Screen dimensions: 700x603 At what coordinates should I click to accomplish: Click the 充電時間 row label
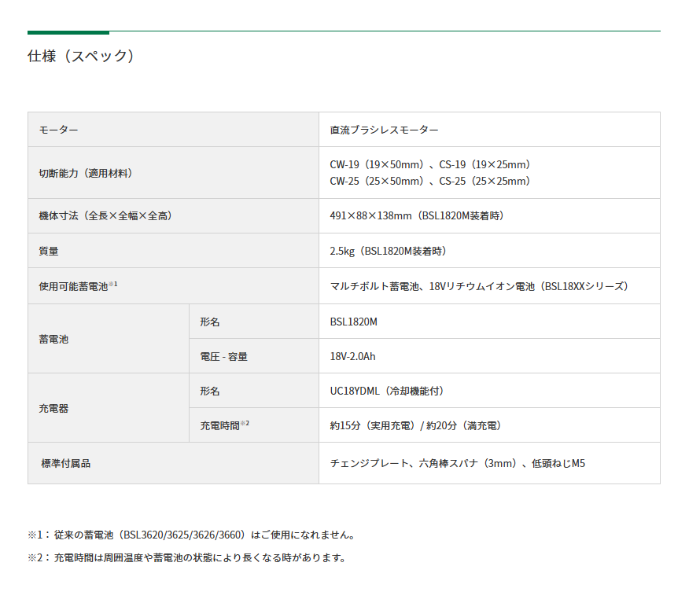click(x=221, y=425)
